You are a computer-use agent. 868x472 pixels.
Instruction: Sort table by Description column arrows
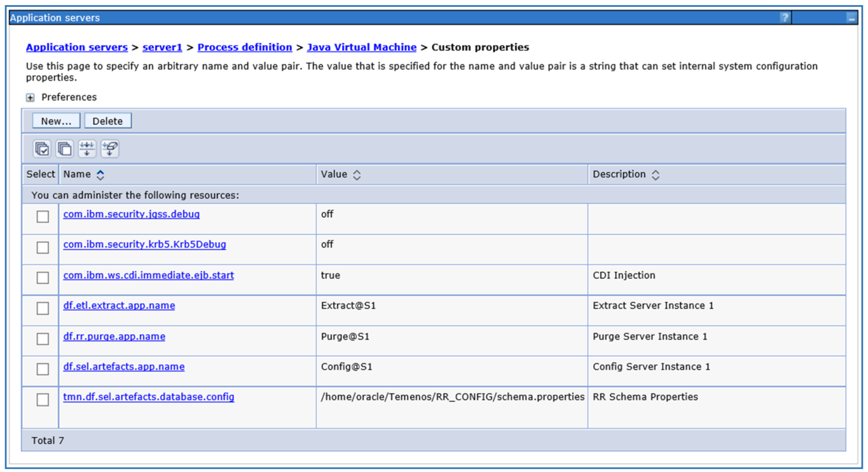pyautogui.click(x=655, y=175)
